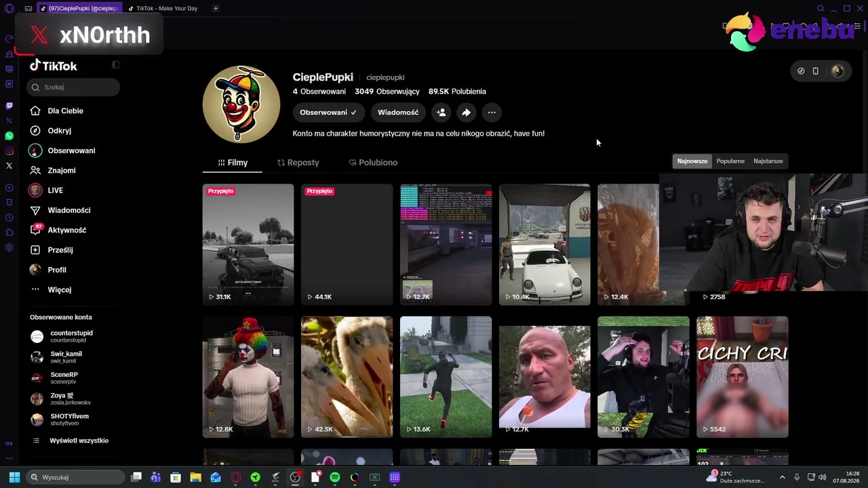Click '3049 Obserwujący' followers count
Image resolution: width=868 pixels, height=488 pixels.
point(387,91)
